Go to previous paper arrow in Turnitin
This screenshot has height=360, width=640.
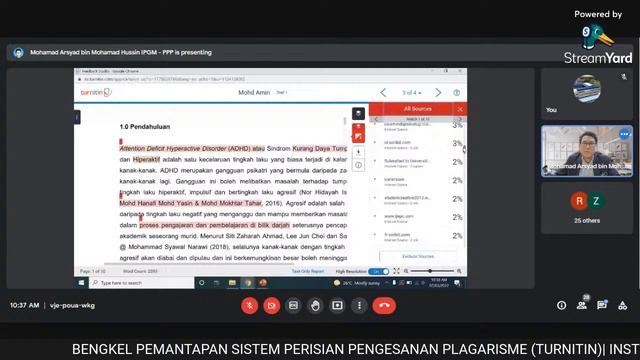(383, 93)
